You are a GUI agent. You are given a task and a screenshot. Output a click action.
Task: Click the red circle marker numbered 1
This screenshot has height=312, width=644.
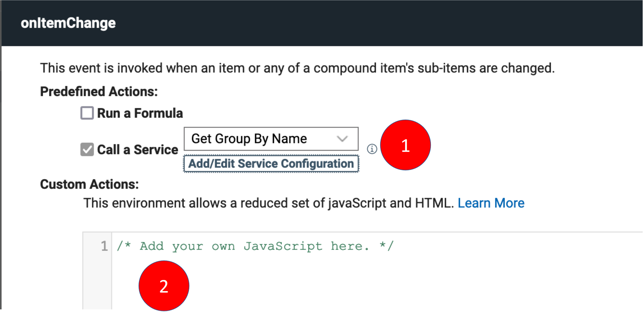[x=405, y=145]
